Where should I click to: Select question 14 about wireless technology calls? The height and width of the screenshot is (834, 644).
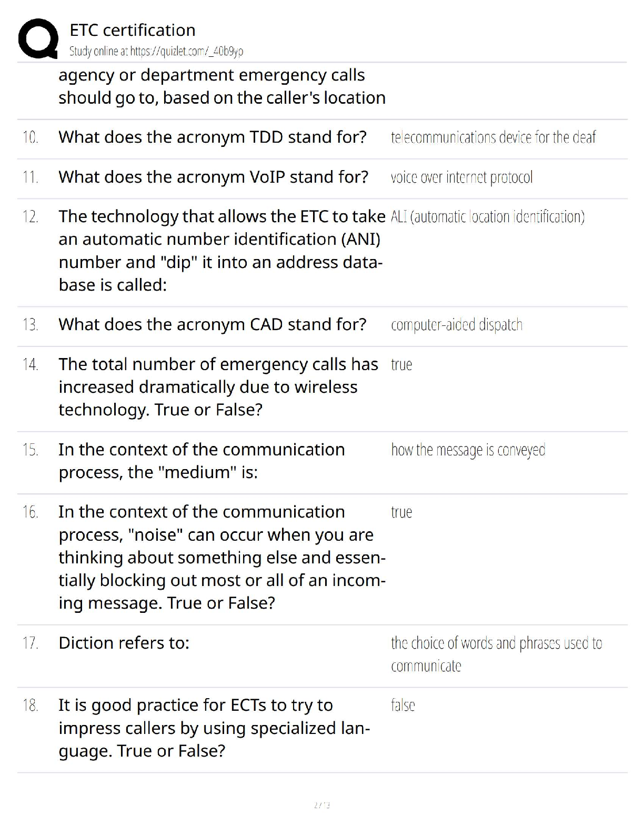(x=218, y=387)
